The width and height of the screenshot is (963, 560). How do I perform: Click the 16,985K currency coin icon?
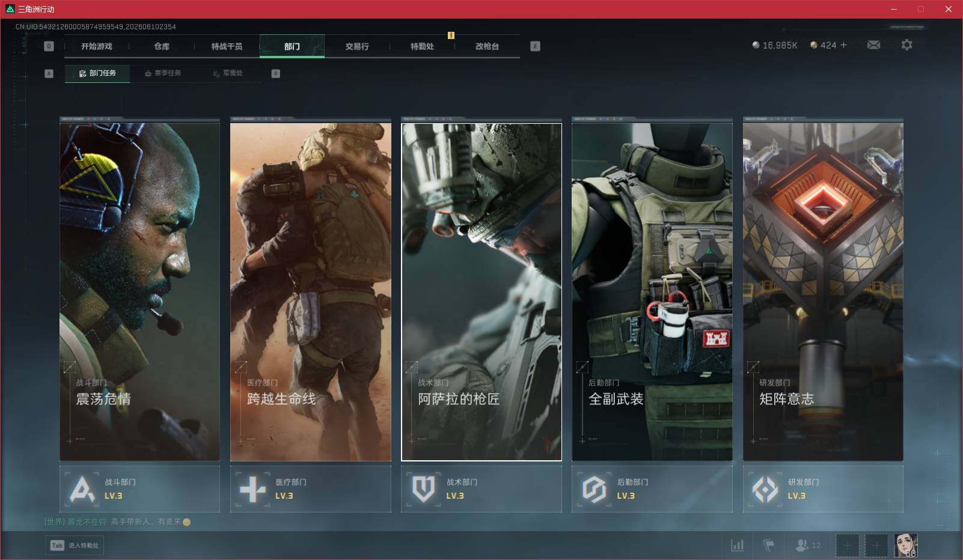tap(756, 45)
